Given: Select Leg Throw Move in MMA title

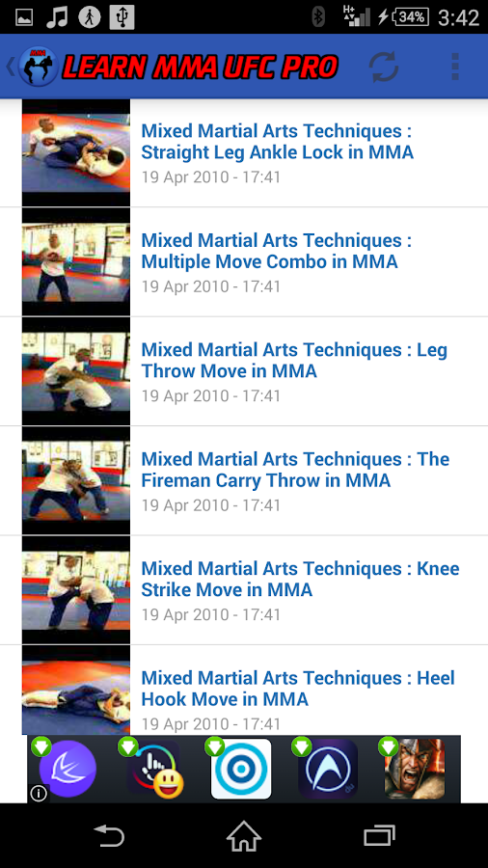Looking at the screenshot, I should 294,361.
